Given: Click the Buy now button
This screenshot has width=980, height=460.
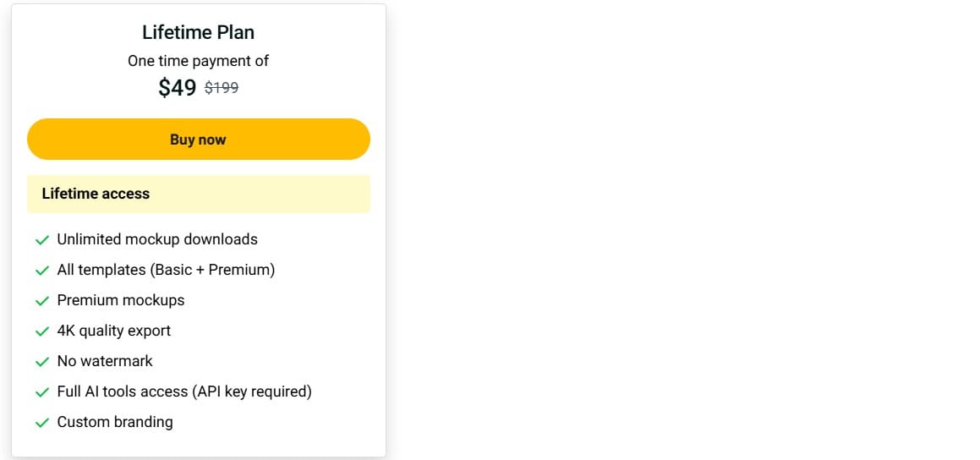Looking at the screenshot, I should tap(198, 140).
